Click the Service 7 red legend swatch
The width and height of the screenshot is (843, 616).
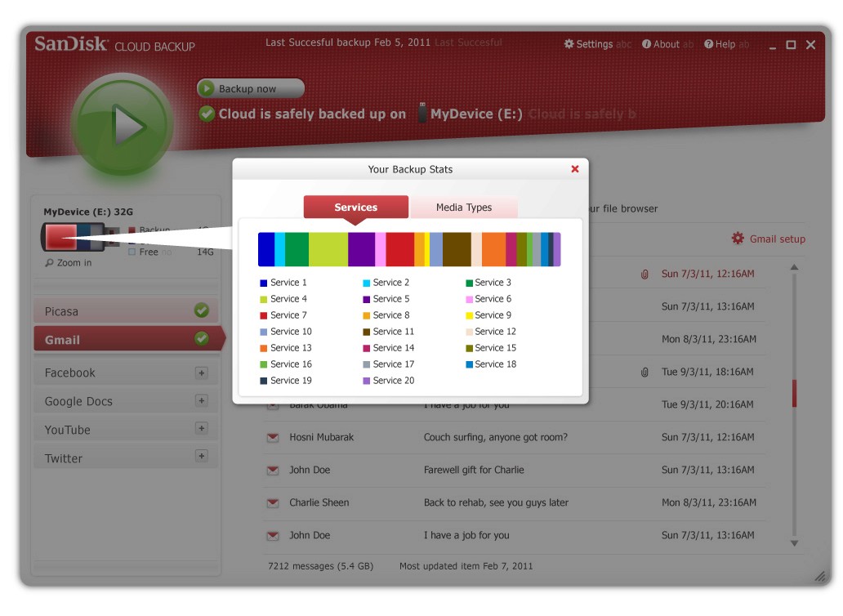coord(263,315)
